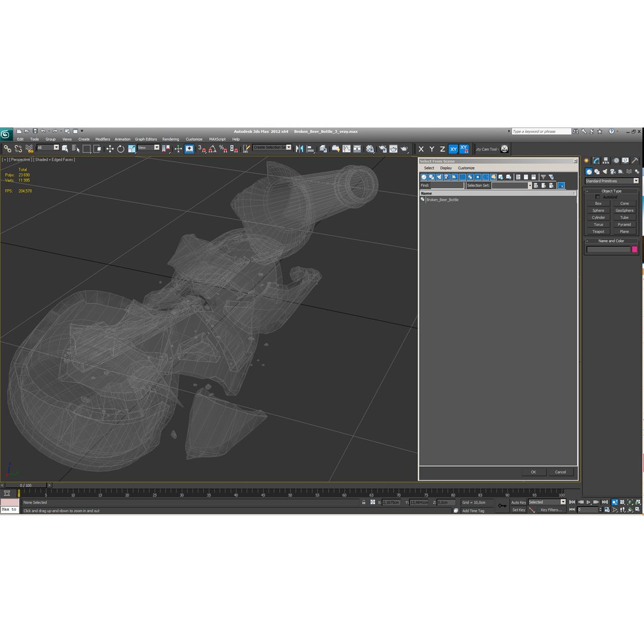Toggle the 3D Snaps icon
This screenshot has width=644, height=644.
tap(202, 149)
